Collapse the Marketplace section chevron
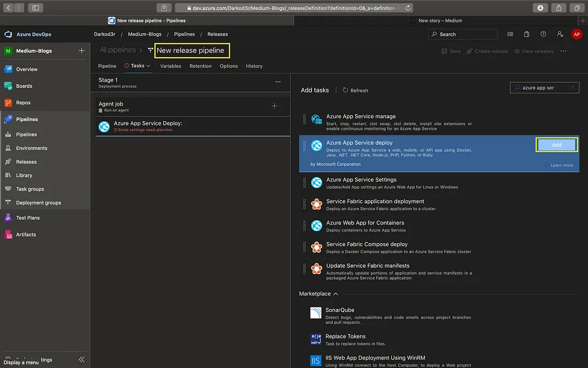The width and height of the screenshot is (588, 368). point(336,294)
